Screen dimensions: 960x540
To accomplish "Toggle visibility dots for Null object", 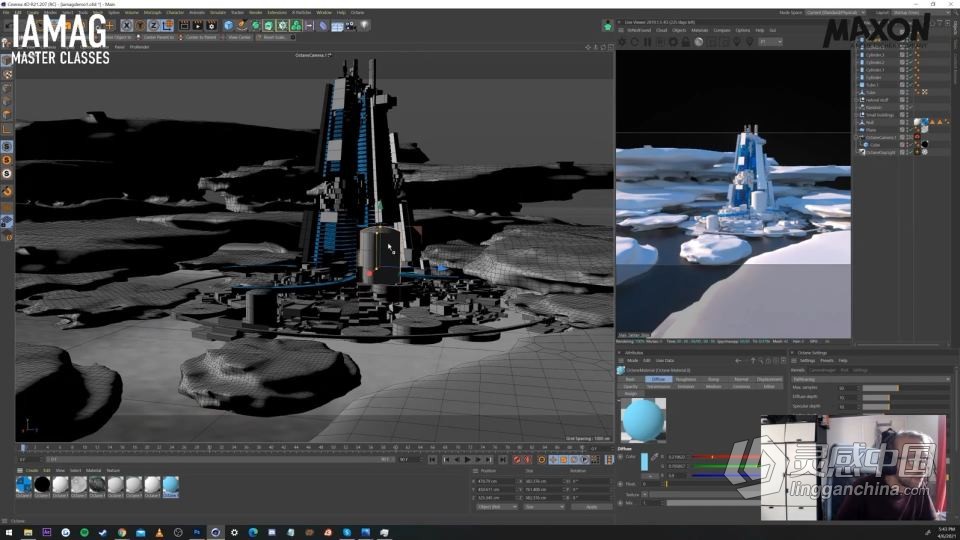I will pos(908,122).
